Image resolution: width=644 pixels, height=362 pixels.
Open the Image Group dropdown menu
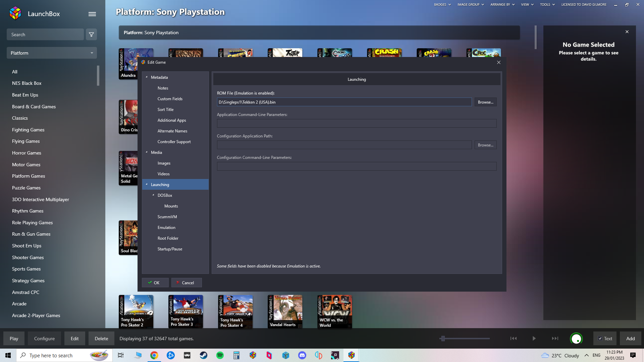coord(471,5)
